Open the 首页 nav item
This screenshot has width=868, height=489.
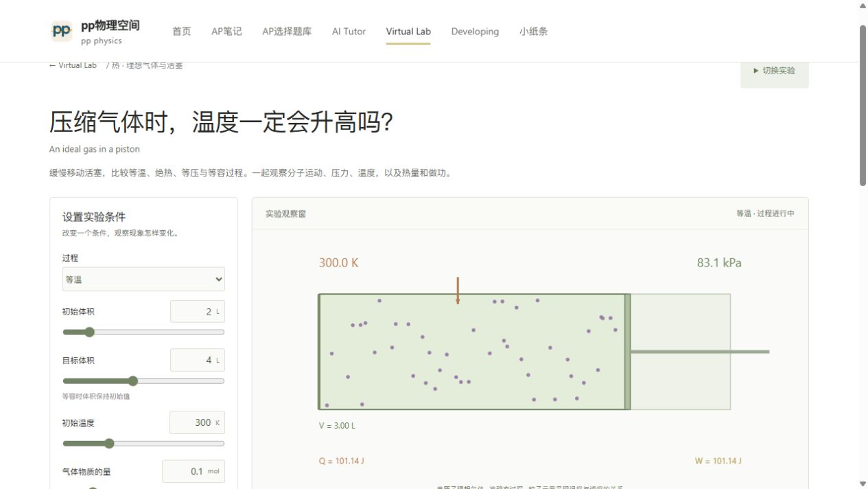(x=182, y=32)
